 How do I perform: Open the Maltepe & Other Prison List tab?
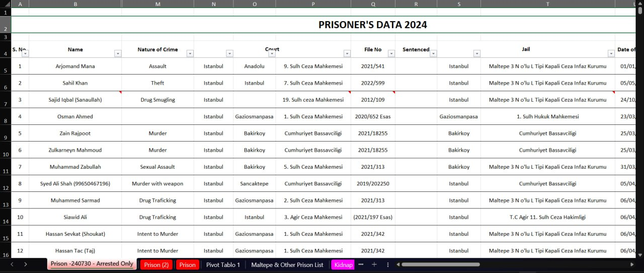click(x=287, y=264)
